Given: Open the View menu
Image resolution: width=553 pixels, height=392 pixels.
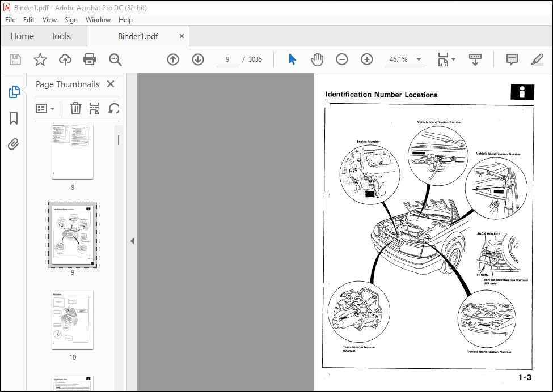Looking at the screenshot, I should pos(49,20).
